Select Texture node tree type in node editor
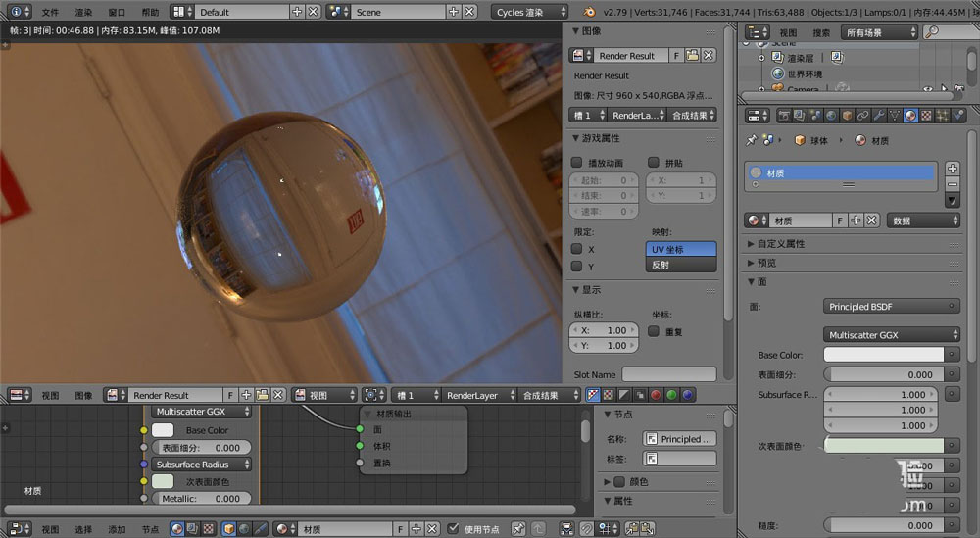Viewport: 980px width, 538px height. (209, 529)
